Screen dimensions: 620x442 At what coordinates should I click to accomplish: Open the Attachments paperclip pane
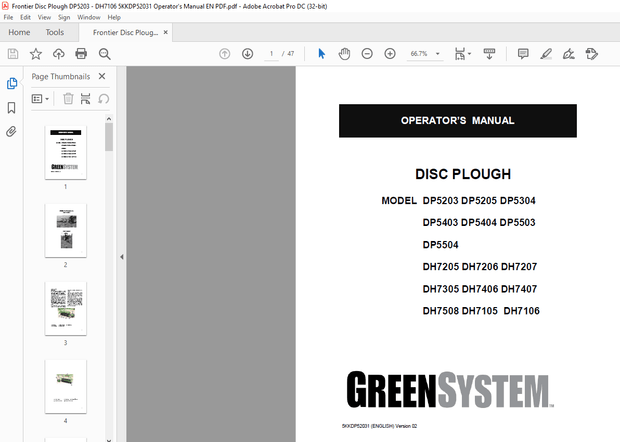pyautogui.click(x=11, y=131)
